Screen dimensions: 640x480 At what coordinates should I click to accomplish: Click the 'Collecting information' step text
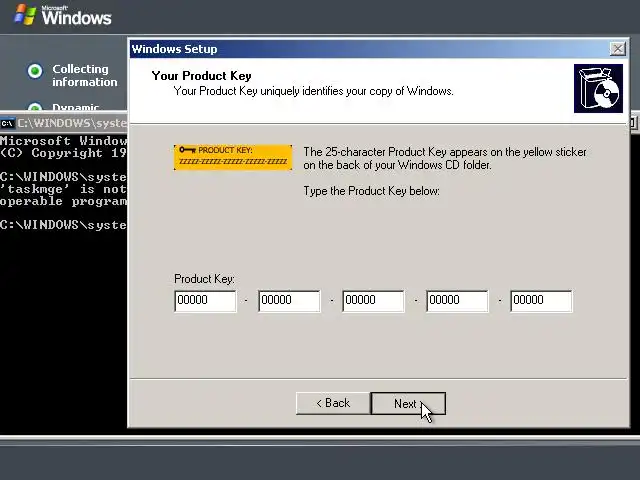point(84,76)
